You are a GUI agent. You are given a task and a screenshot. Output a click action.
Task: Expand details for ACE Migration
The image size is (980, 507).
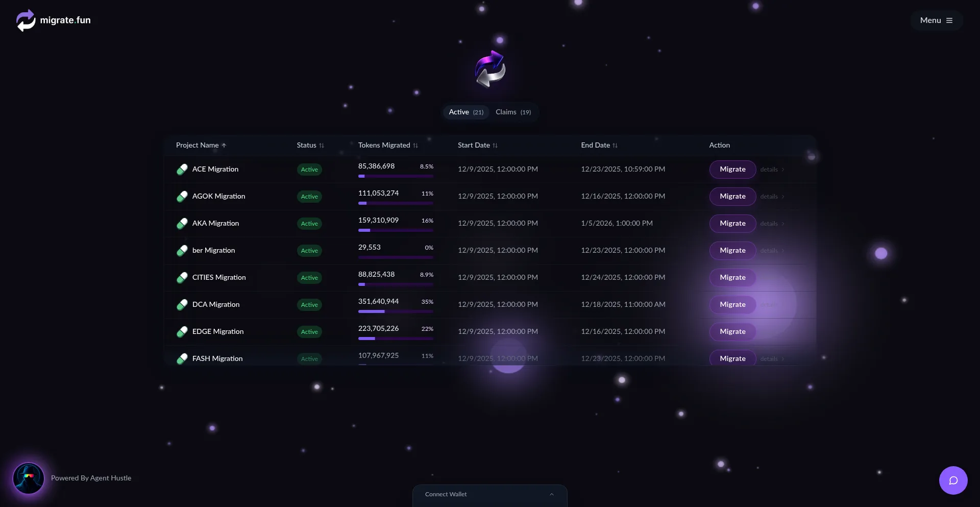click(x=772, y=170)
